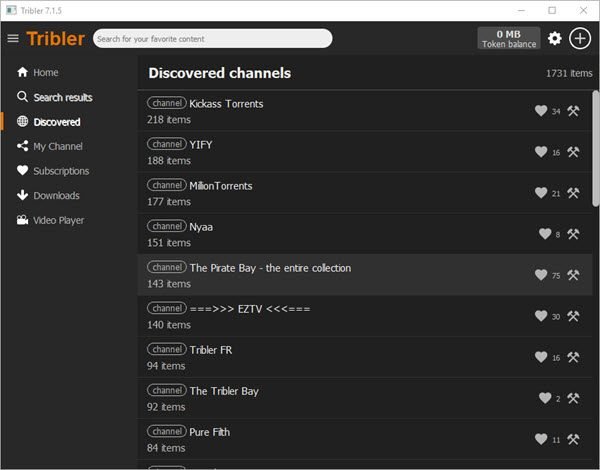600x470 pixels.
Task: Click the add torrent plus icon
Action: [580, 38]
